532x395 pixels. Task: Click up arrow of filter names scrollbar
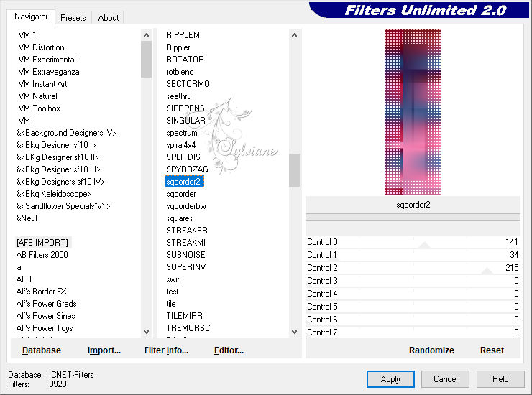point(295,35)
